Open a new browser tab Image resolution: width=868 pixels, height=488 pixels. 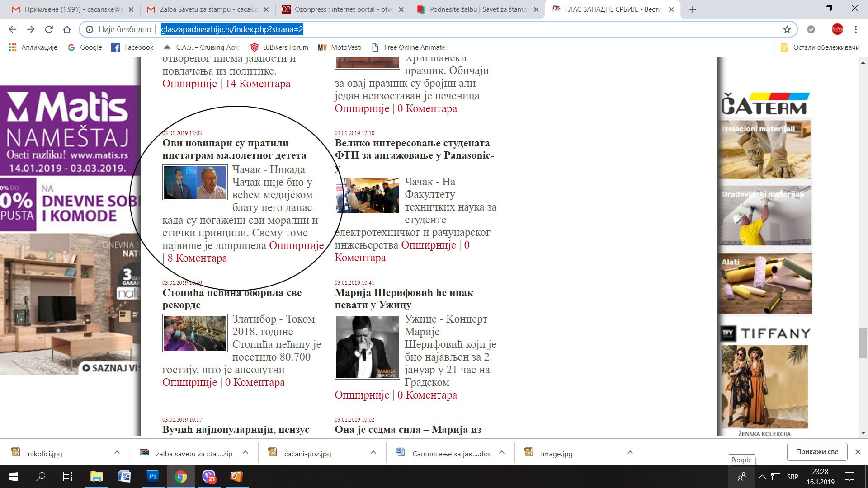693,9
